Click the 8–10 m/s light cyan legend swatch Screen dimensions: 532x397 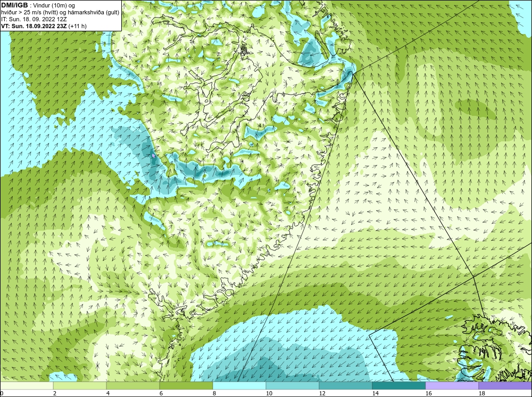(239, 385)
